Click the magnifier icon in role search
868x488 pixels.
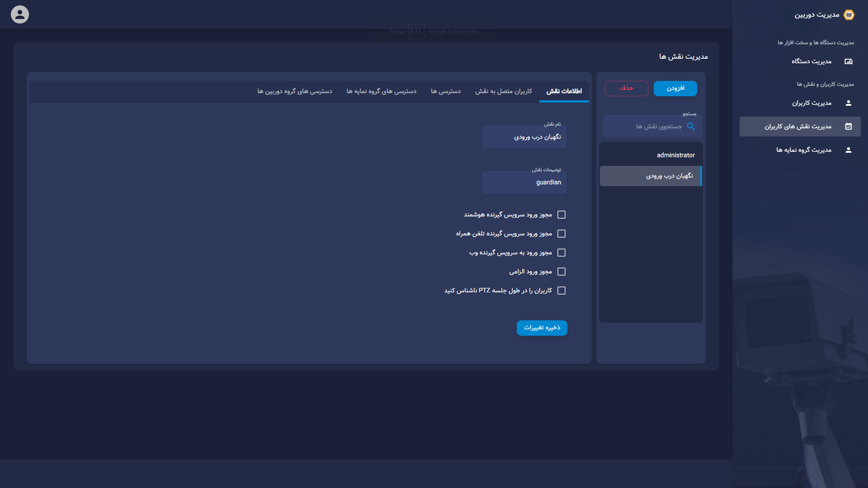[x=691, y=127]
